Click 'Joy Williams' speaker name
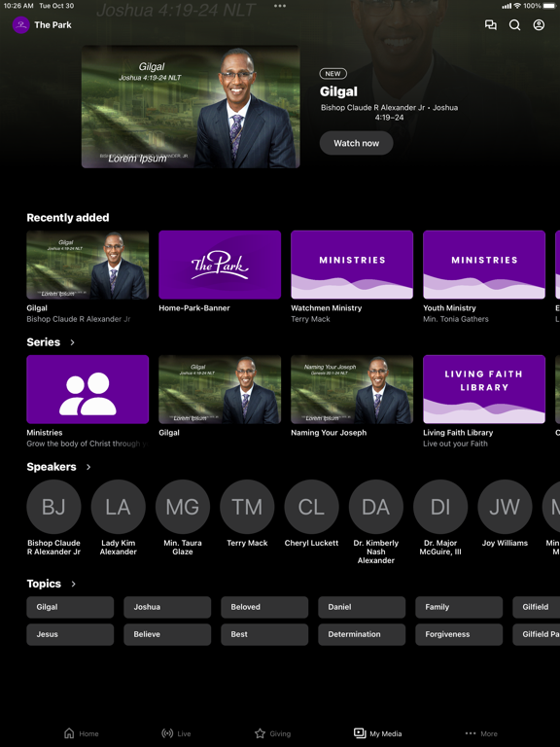 [x=505, y=543]
